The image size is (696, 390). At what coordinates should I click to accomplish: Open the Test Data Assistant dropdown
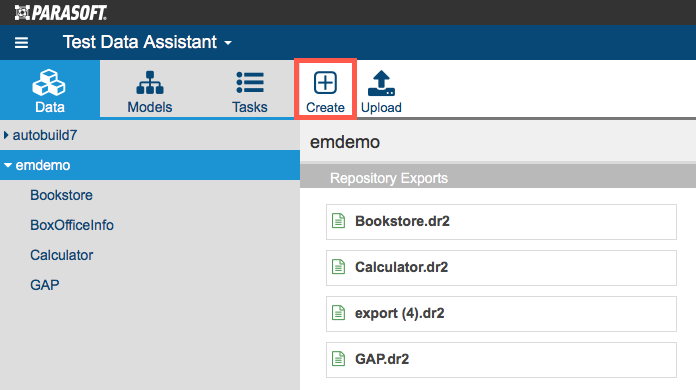[147, 42]
